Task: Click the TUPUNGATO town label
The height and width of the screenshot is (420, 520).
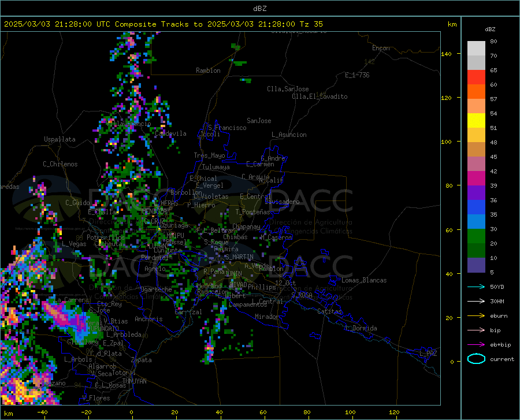Action: point(103,329)
